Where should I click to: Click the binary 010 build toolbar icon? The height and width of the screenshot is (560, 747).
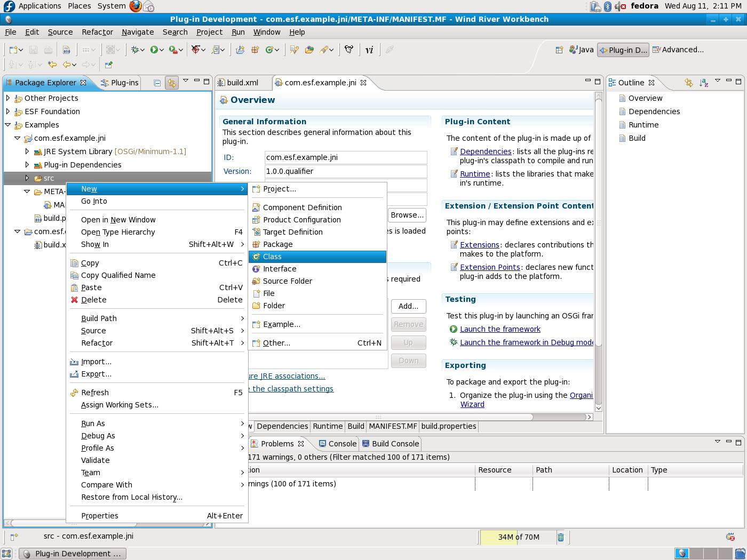point(67,50)
